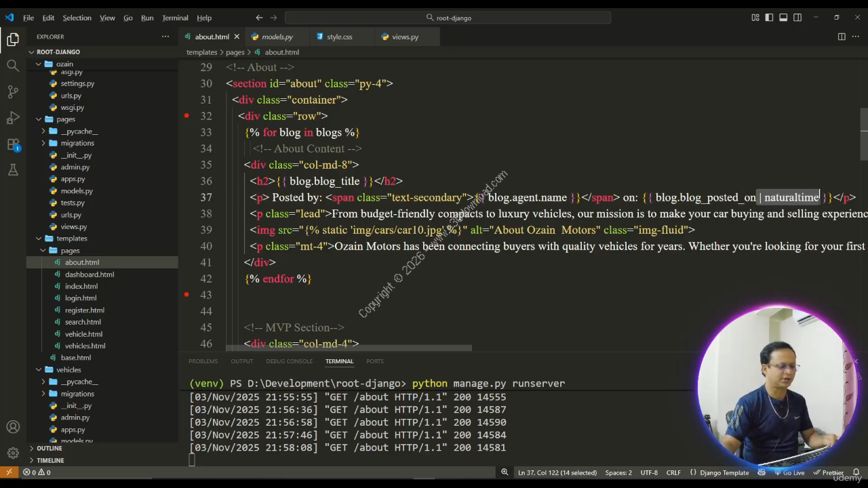The width and height of the screenshot is (868, 488).
Task: Open the Extensions view
Action: click(13, 144)
